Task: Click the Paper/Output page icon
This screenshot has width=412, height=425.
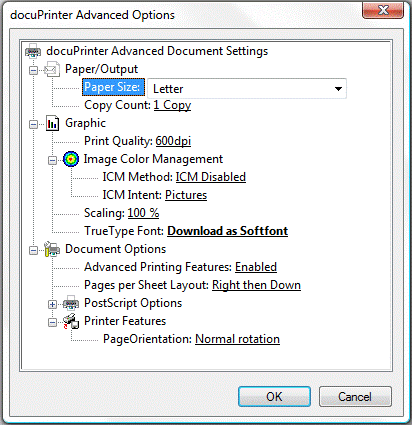Action: pyautogui.click(x=52, y=69)
